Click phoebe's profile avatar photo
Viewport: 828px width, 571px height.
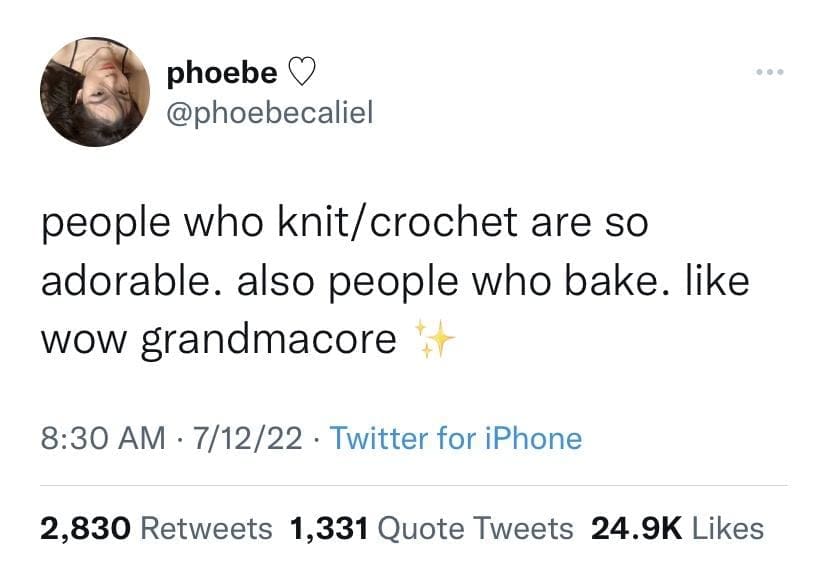pos(88,92)
